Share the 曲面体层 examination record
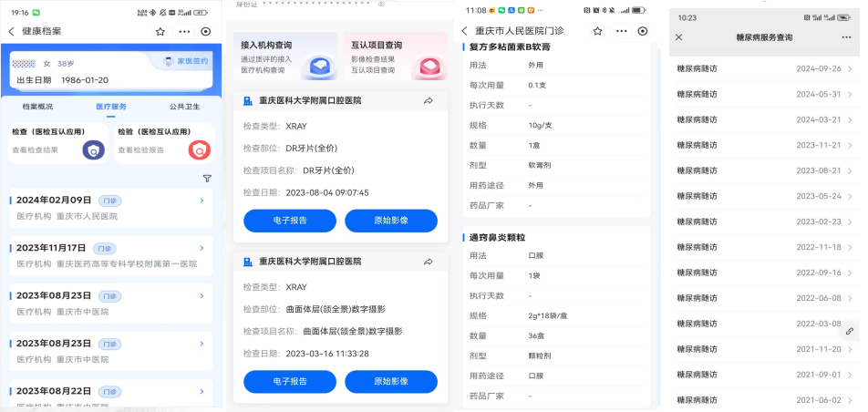 [429, 263]
